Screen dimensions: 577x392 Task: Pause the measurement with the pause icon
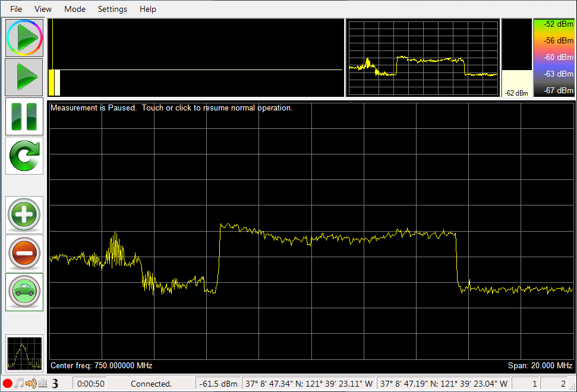[24, 116]
